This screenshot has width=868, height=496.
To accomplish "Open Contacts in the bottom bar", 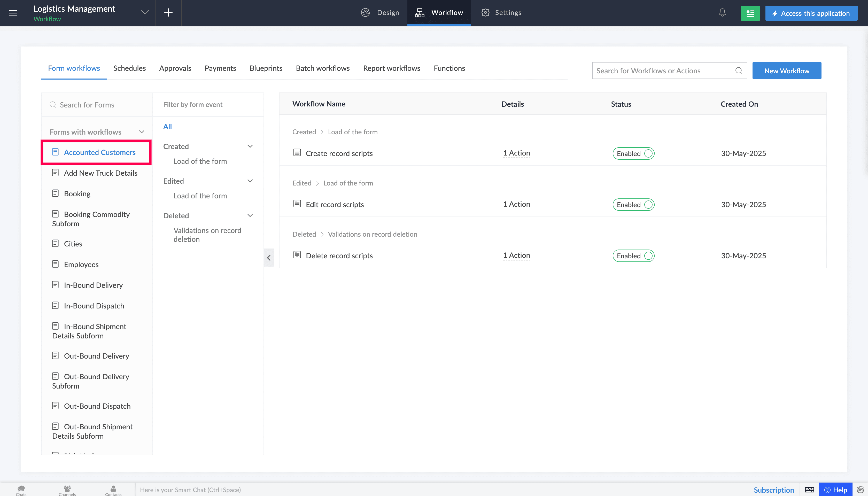I will pos(113,491).
